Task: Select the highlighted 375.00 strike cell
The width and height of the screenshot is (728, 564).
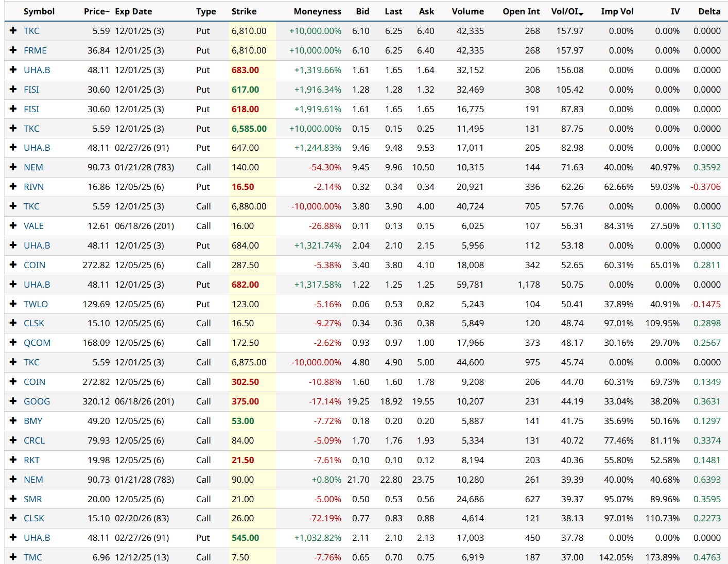Action: click(246, 401)
